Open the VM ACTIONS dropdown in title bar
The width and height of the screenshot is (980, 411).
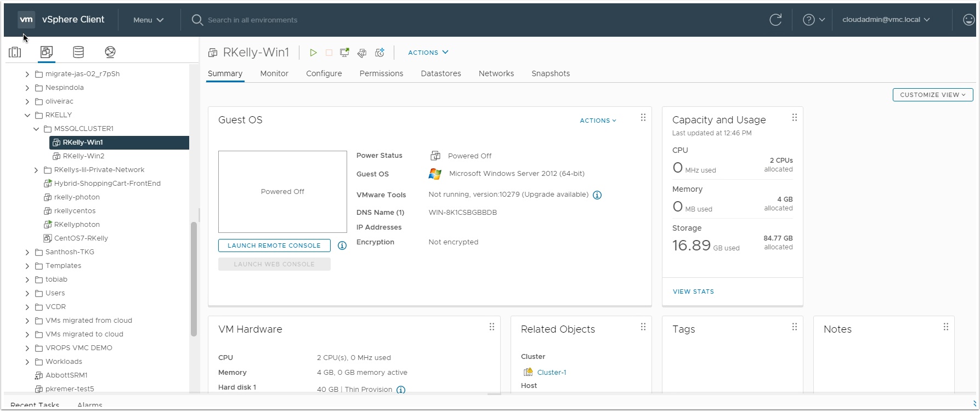pyautogui.click(x=428, y=53)
